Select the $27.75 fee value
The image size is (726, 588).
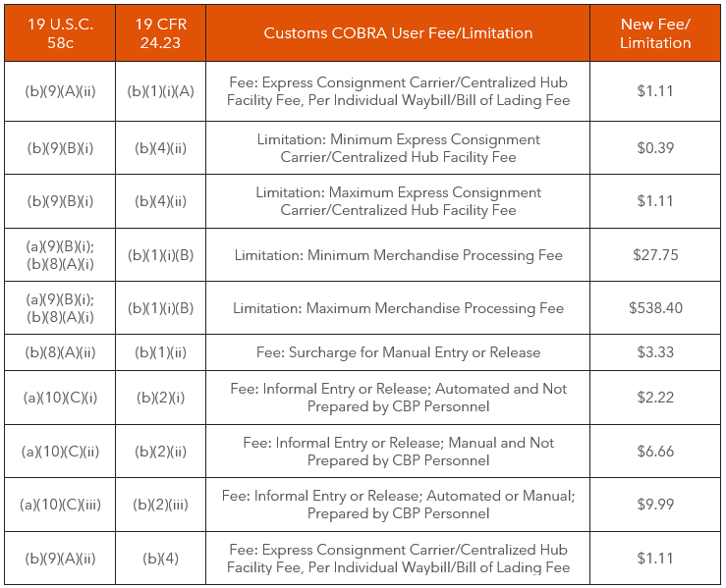click(655, 255)
